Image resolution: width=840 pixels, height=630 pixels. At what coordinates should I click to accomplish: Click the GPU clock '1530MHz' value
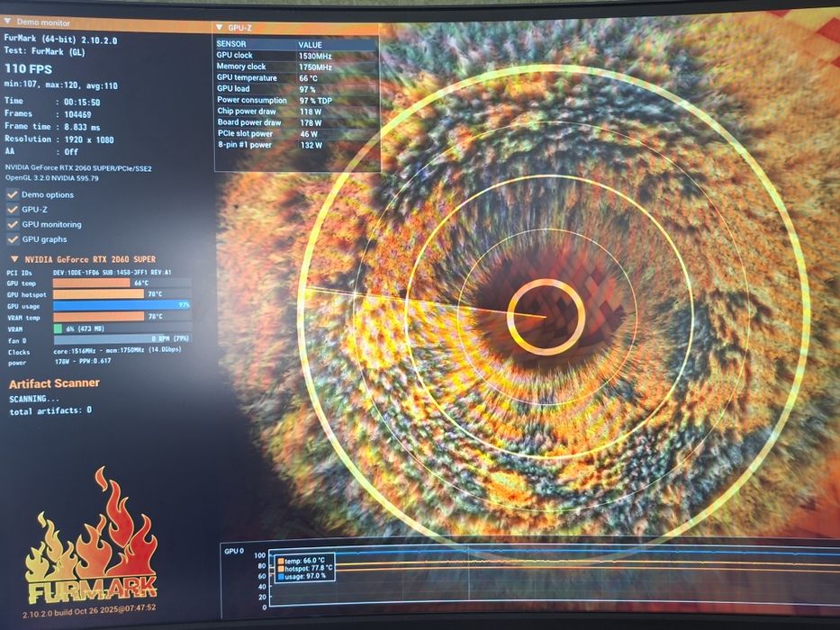(x=315, y=56)
